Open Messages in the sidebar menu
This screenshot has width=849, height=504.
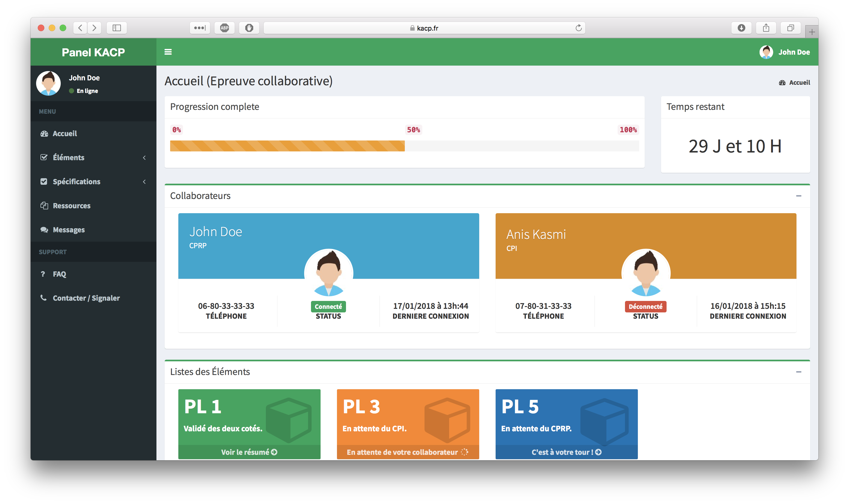point(69,230)
